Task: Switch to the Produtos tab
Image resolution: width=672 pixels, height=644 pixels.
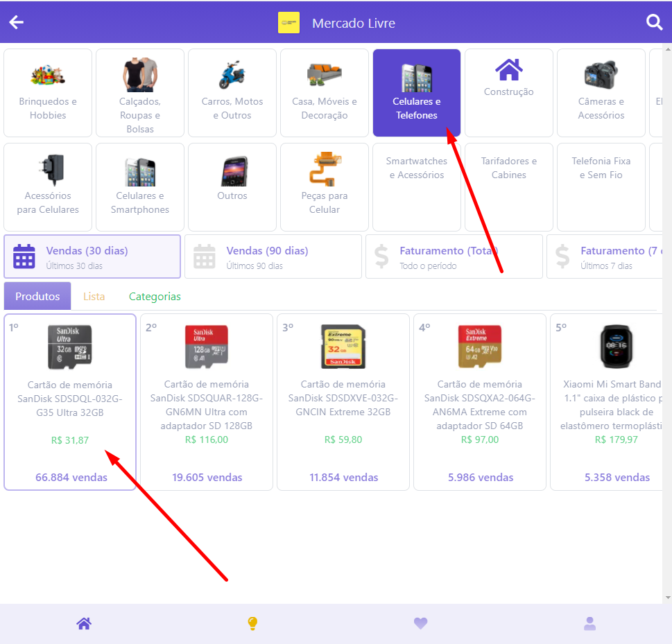Action: [37, 296]
